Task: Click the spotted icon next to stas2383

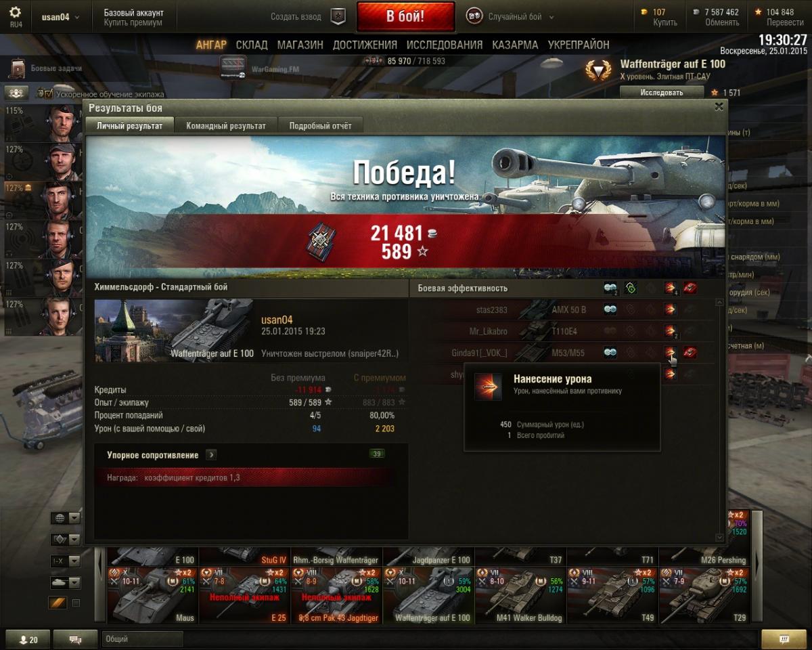Action: 610,309
